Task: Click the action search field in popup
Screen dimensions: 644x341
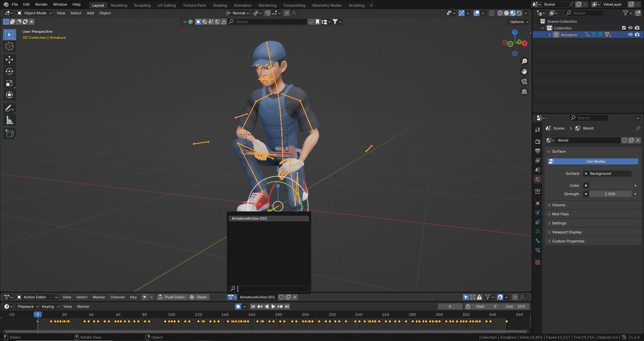Action: (x=269, y=289)
